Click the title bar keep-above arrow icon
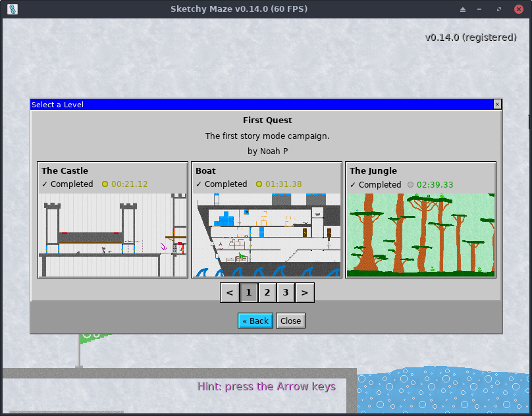 point(463,9)
